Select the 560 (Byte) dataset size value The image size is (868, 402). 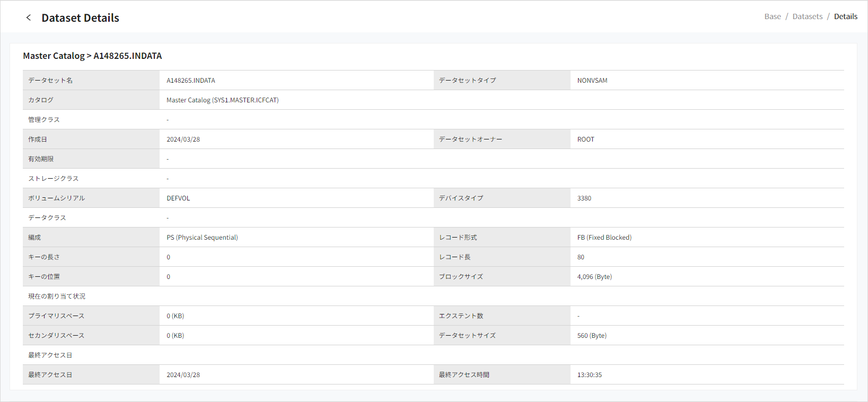click(x=592, y=336)
